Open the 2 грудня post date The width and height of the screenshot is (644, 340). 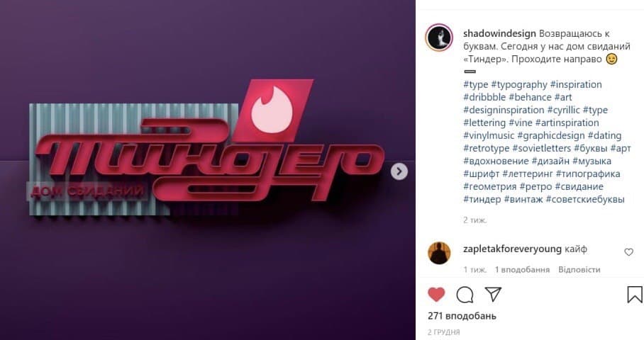[x=443, y=331]
